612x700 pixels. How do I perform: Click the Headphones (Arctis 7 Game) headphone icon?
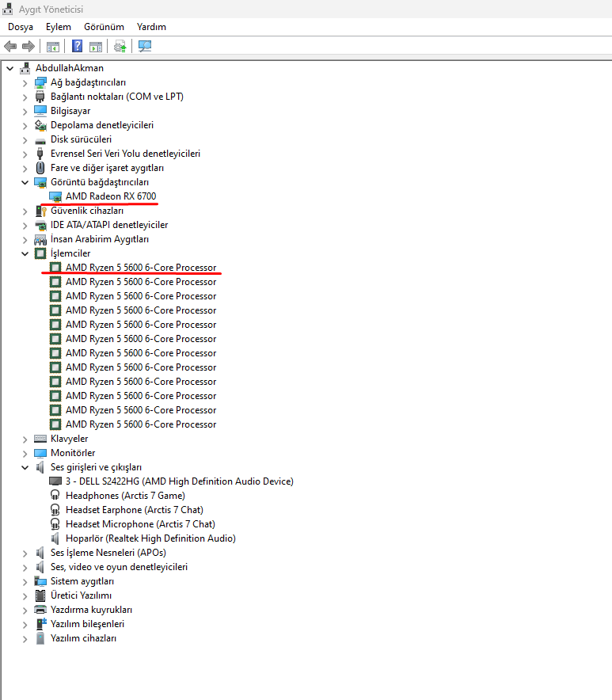[55, 495]
